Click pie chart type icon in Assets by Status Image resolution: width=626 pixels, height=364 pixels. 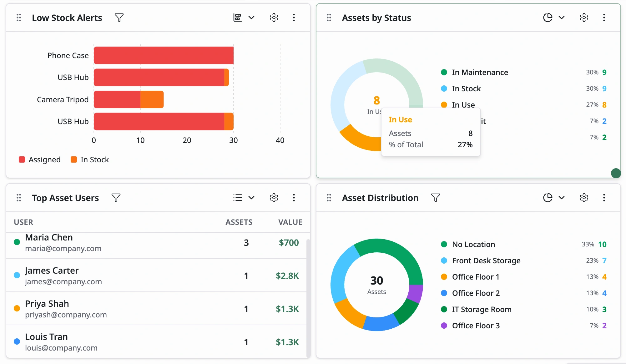click(548, 18)
